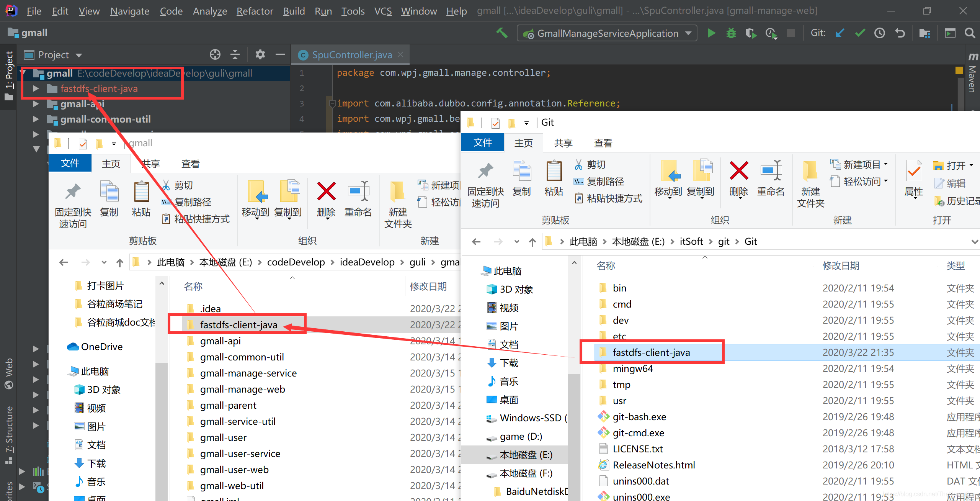Screen dimensions: 980x501
Task: Open the Analyze menu
Action: (x=210, y=11)
